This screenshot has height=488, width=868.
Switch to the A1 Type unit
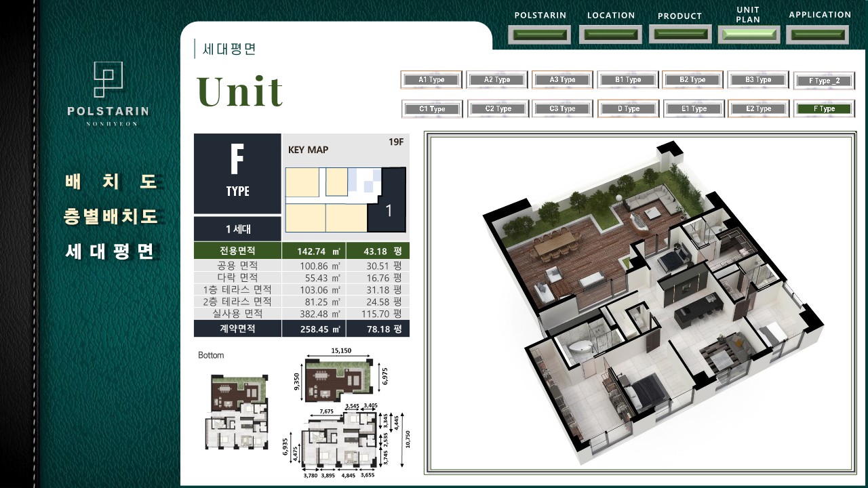click(431, 80)
